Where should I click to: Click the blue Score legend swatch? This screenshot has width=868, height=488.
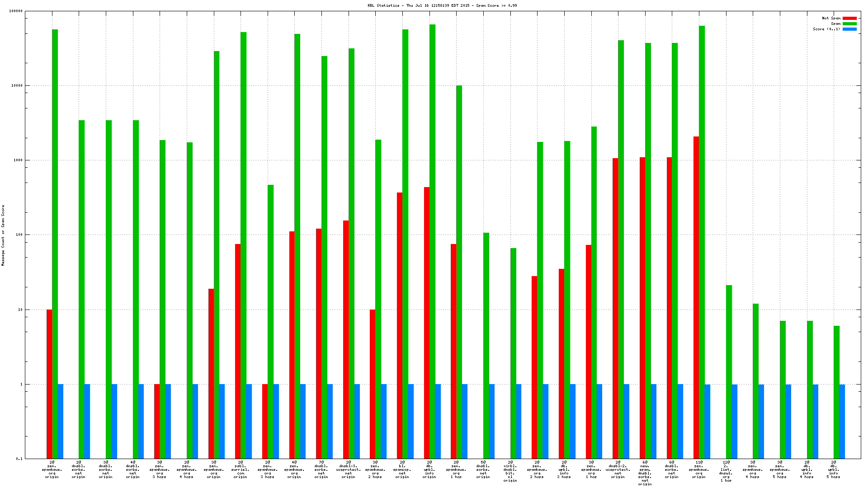[849, 29]
